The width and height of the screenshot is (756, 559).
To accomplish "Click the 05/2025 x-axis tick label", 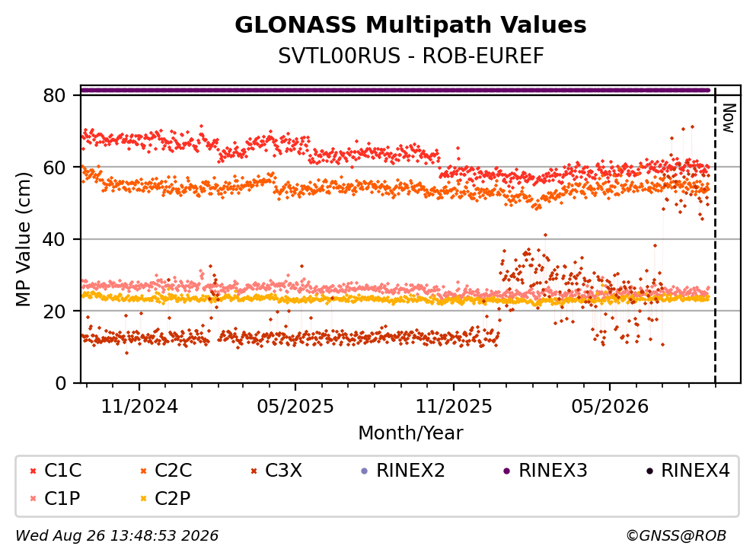I will coord(295,407).
